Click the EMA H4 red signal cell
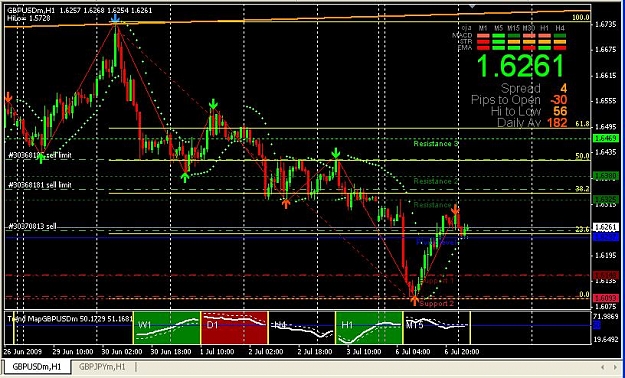The image size is (625, 378). [x=560, y=48]
